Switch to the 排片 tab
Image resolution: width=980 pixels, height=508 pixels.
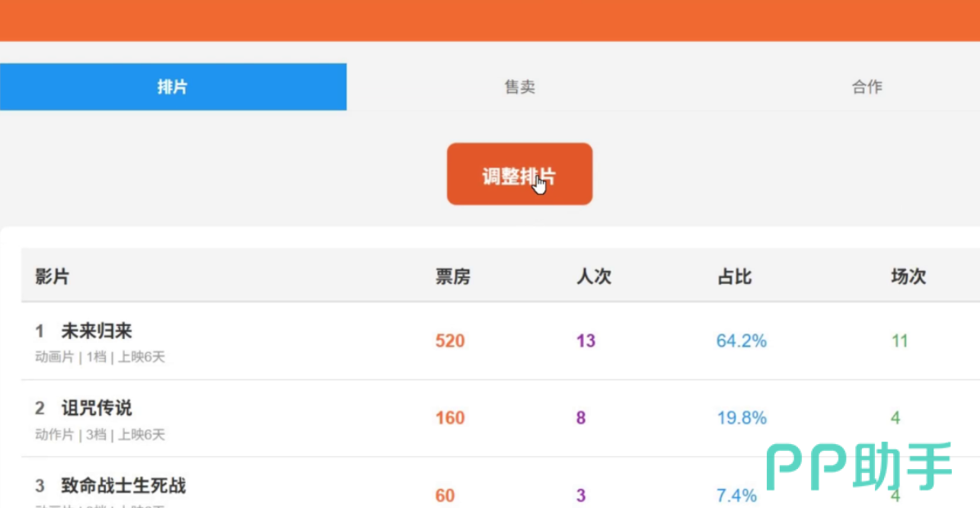click(173, 87)
